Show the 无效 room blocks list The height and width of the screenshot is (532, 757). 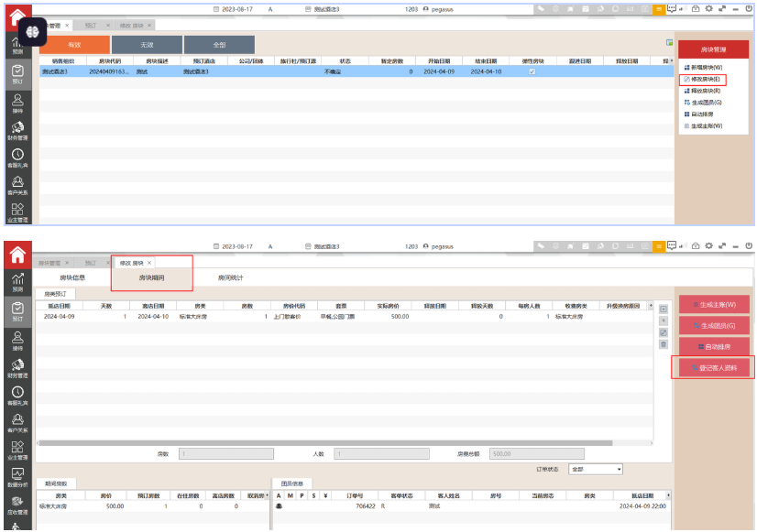pyautogui.click(x=147, y=44)
